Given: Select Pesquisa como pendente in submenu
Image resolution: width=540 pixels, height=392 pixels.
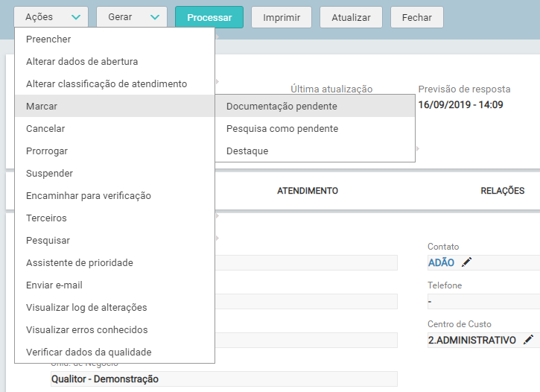Looking at the screenshot, I should tap(315, 128).
